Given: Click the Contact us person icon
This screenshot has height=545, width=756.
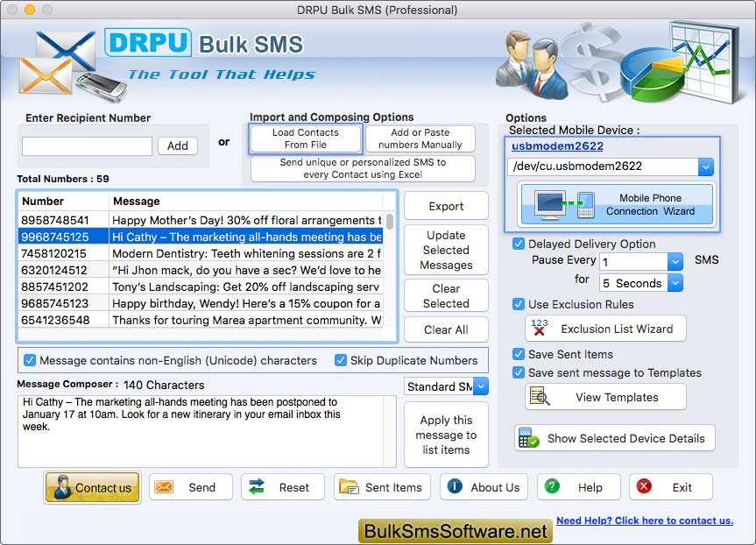Looking at the screenshot, I should (62, 487).
